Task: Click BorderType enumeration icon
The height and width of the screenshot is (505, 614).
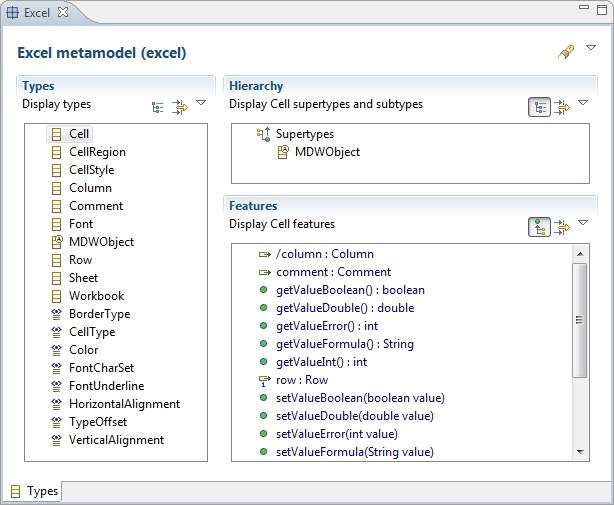Action: click(x=56, y=314)
